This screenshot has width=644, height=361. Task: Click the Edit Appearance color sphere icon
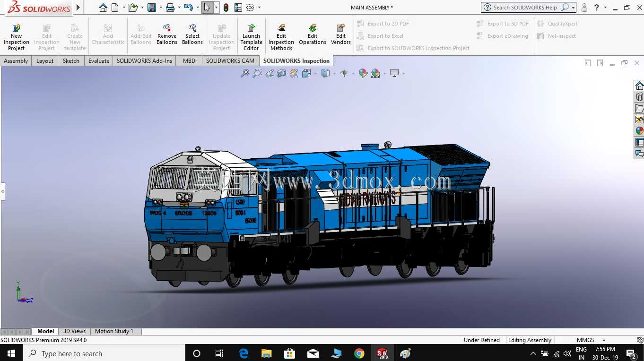[363, 73]
